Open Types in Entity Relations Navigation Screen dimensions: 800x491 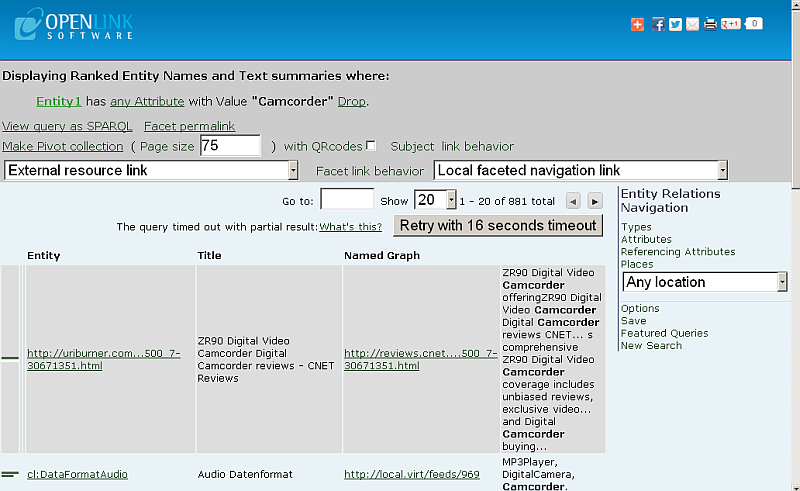tap(636, 227)
